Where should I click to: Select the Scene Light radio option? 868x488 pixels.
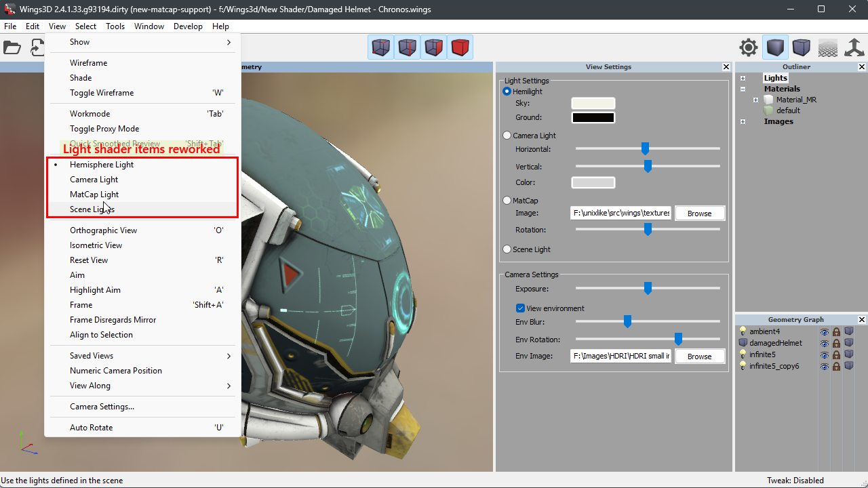(x=507, y=249)
